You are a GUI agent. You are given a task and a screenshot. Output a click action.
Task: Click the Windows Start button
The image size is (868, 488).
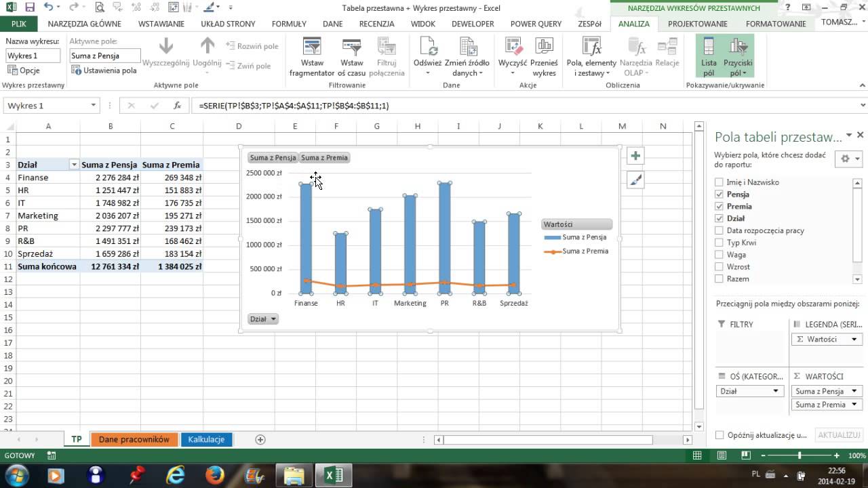[x=16, y=474]
